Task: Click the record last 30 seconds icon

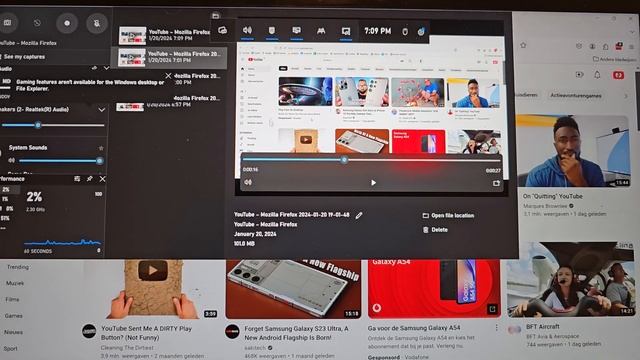Action: 37,23
